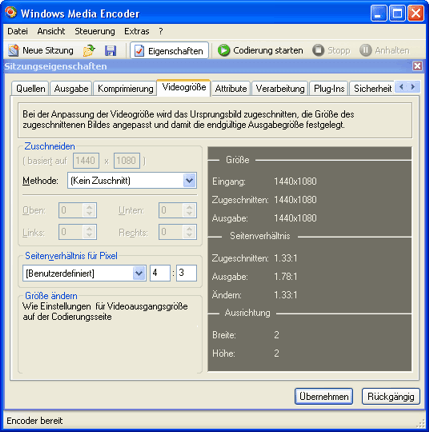Screen dimensions: 429x432
Task: Click the Windows Media Encoder title icon
Action: [11, 12]
